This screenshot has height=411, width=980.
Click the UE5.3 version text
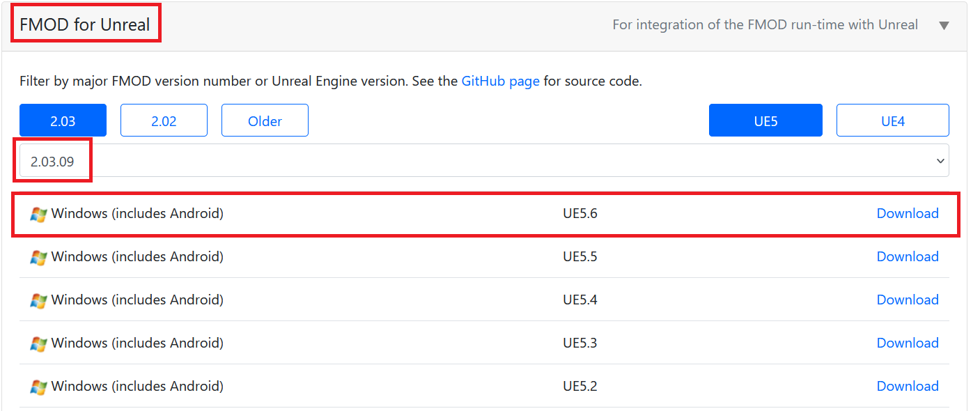point(580,343)
